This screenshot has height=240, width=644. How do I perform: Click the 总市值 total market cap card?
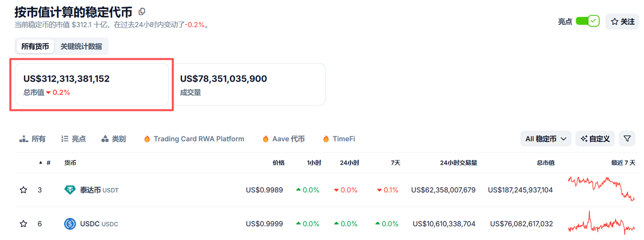click(92, 85)
